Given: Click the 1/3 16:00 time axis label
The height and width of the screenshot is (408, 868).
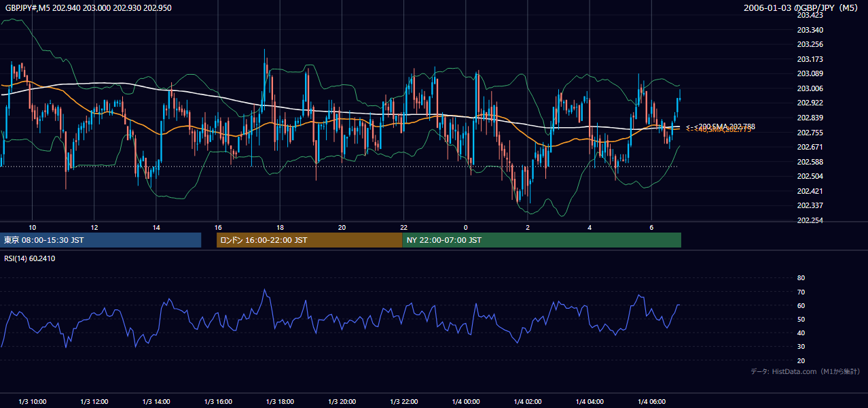Looking at the screenshot, I should [218, 402].
